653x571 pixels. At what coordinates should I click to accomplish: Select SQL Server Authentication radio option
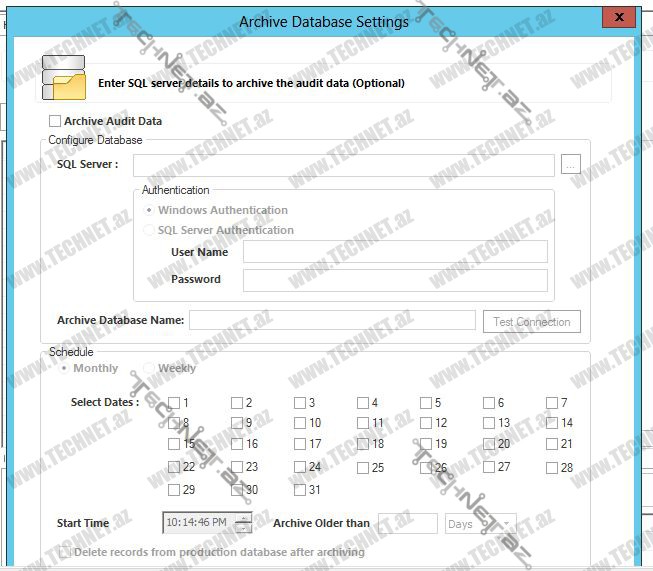[x=150, y=230]
